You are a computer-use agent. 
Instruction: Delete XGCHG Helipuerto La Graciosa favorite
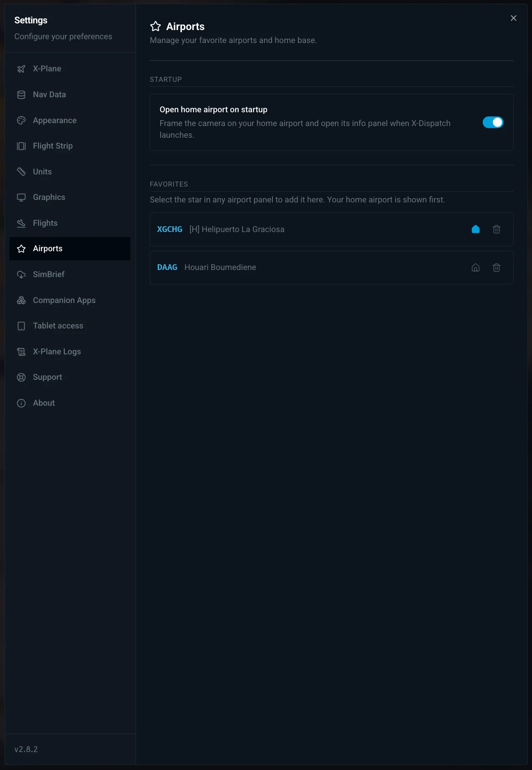coord(497,229)
